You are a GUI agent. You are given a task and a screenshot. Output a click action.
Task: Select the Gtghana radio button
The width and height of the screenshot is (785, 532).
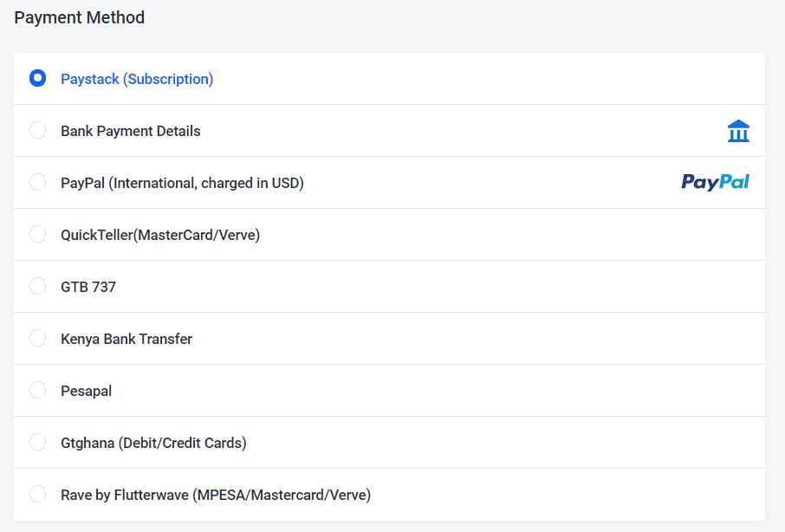click(37, 443)
